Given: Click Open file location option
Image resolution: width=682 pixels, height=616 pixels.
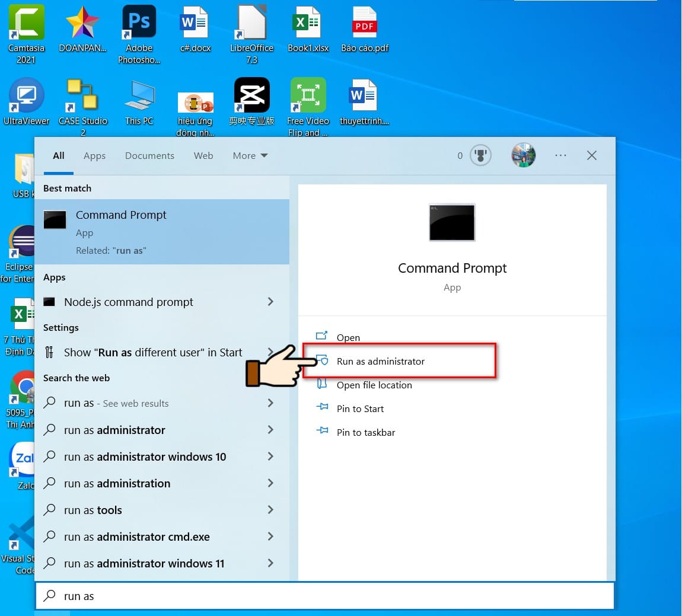Looking at the screenshot, I should [374, 385].
